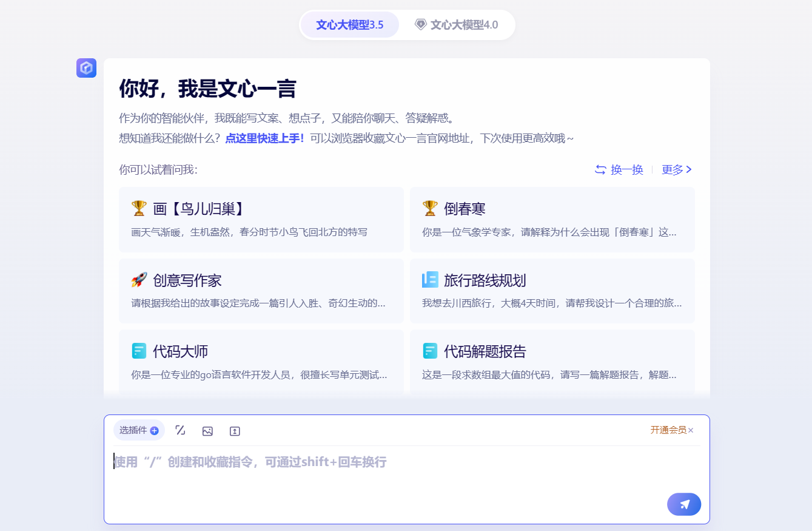812x531 pixels.
Task: Click the diamond icon beside 文心大模型4.0
Action: 421,24
